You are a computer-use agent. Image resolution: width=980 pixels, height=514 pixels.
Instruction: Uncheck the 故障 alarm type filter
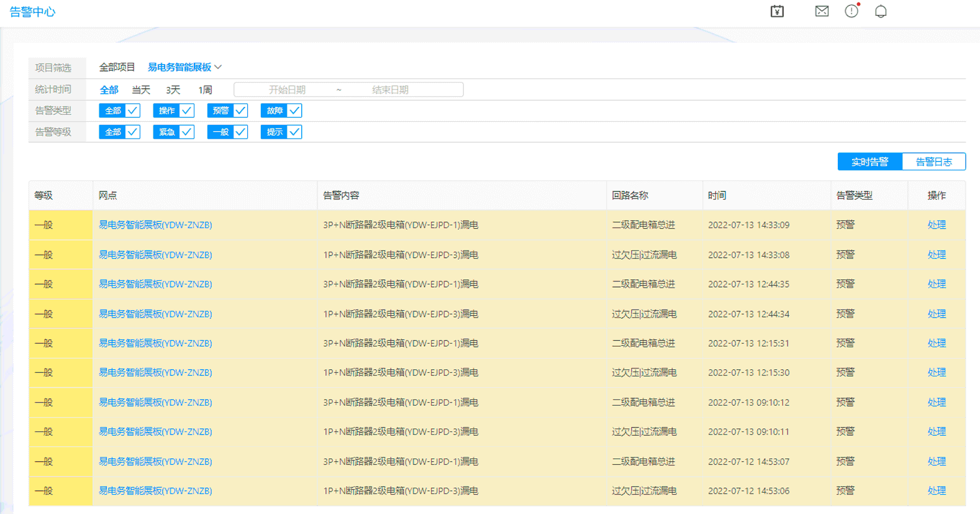coord(281,111)
